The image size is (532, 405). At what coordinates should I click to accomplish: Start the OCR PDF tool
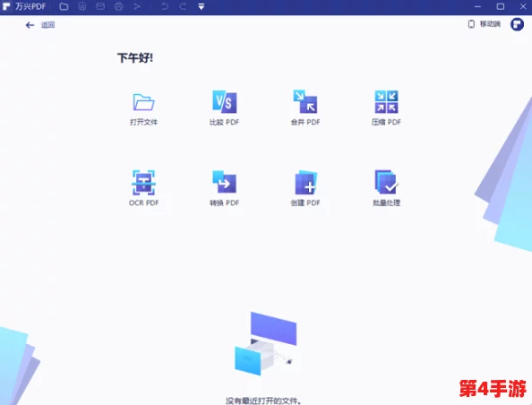[143, 183]
